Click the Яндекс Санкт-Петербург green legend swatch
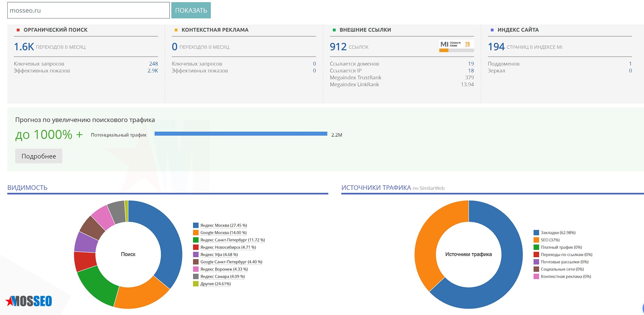Image resolution: width=644 pixels, height=315 pixels. click(x=196, y=240)
